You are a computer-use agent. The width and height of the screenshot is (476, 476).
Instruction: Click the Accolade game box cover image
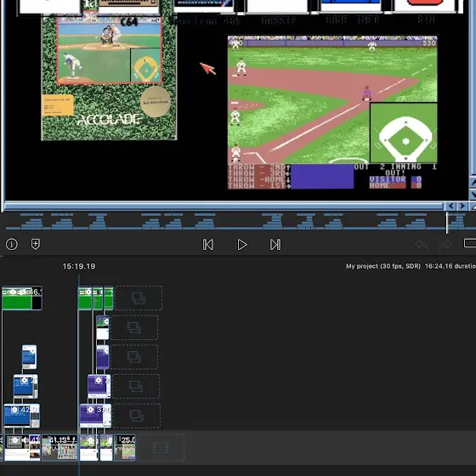109,77
